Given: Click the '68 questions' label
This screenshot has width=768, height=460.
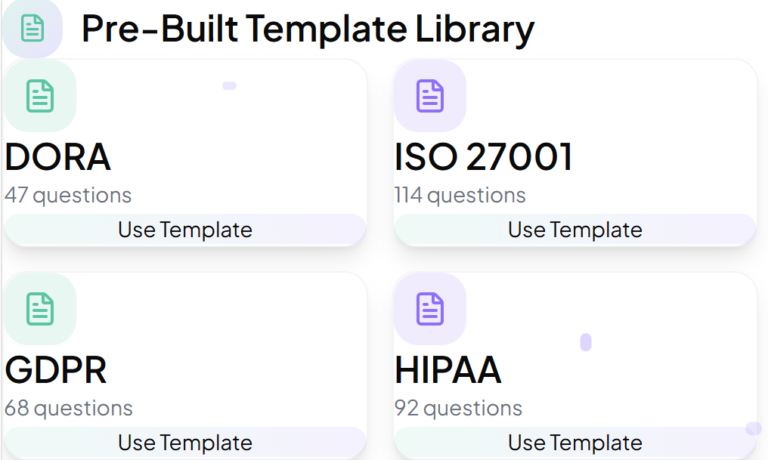Looking at the screenshot, I should (69, 408).
